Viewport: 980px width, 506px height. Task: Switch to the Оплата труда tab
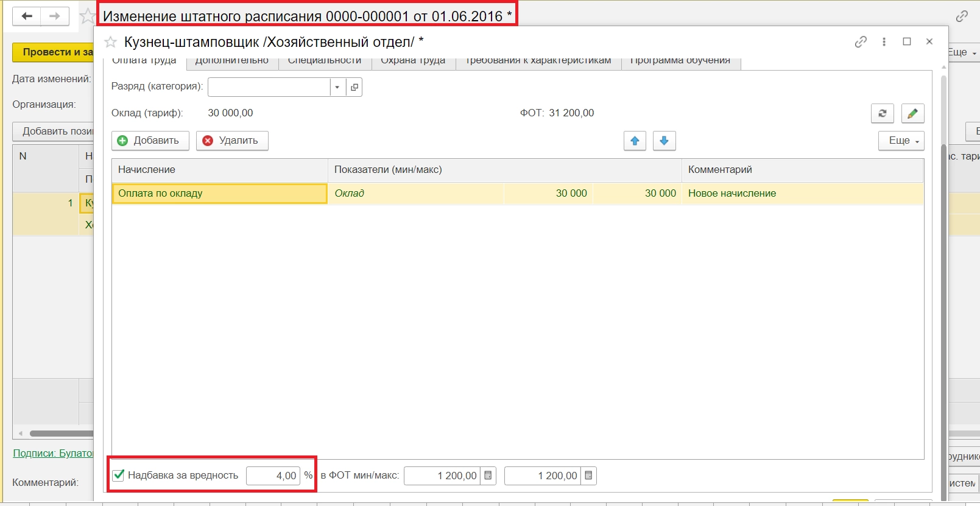point(144,60)
